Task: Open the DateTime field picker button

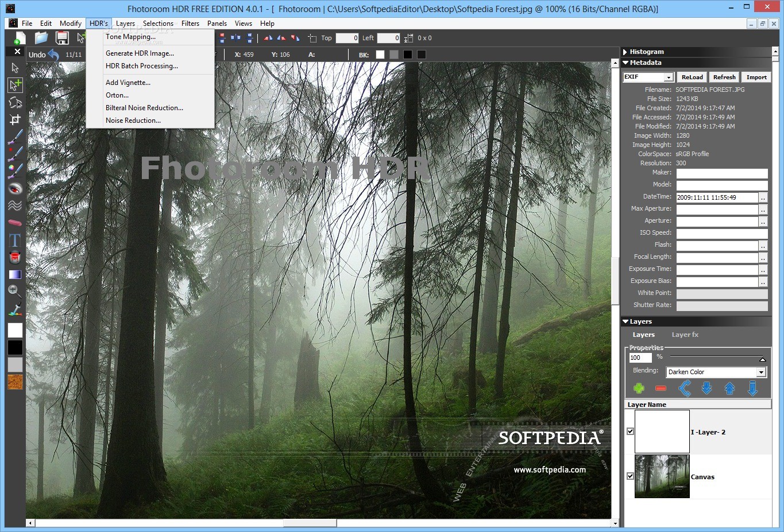Action: point(763,197)
